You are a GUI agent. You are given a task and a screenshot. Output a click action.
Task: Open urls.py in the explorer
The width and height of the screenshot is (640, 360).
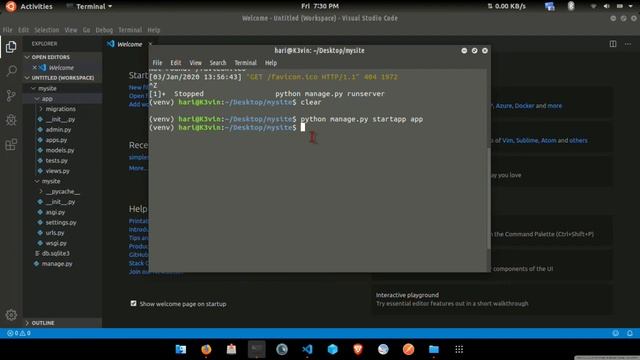(x=55, y=233)
